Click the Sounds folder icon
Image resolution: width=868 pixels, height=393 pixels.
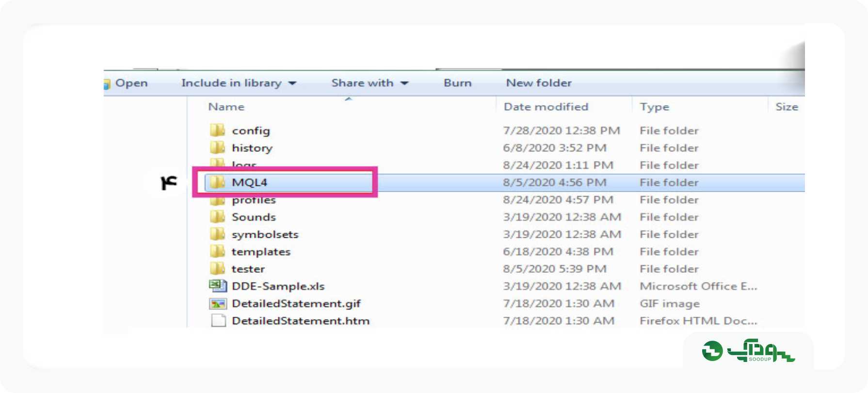click(218, 216)
